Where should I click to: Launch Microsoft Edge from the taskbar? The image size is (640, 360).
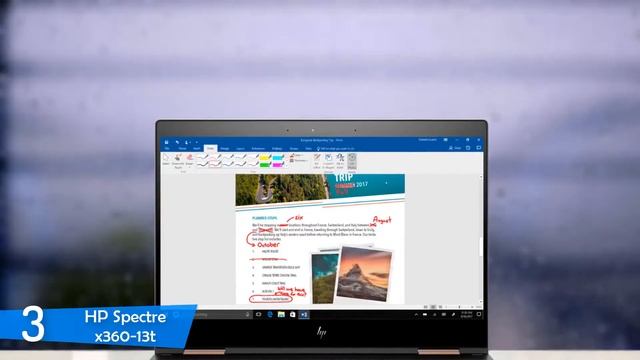point(270,315)
